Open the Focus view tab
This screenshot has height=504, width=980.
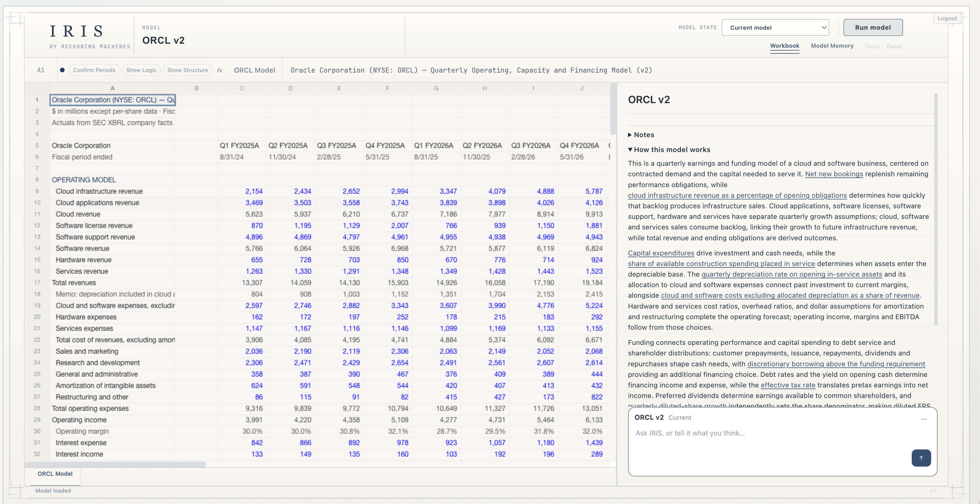pyautogui.click(x=894, y=46)
